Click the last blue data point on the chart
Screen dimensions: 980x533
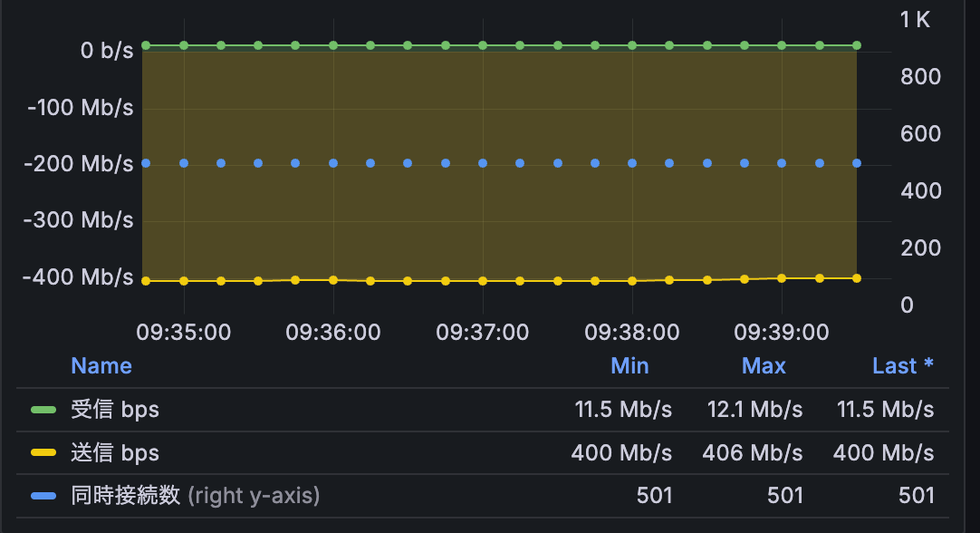[857, 163]
